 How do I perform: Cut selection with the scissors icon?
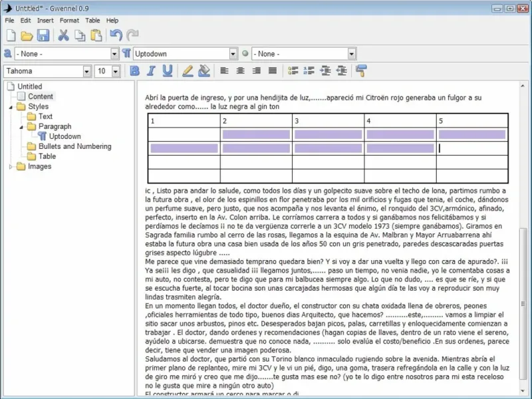point(63,35)
